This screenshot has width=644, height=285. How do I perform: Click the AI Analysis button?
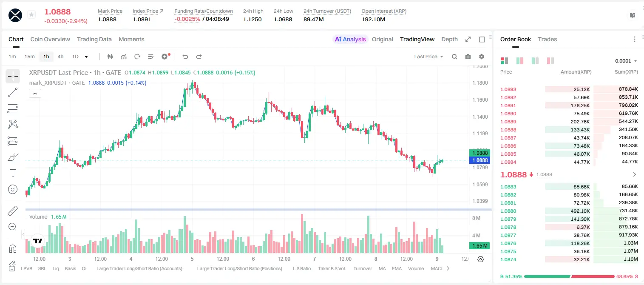tap(350, 39)
